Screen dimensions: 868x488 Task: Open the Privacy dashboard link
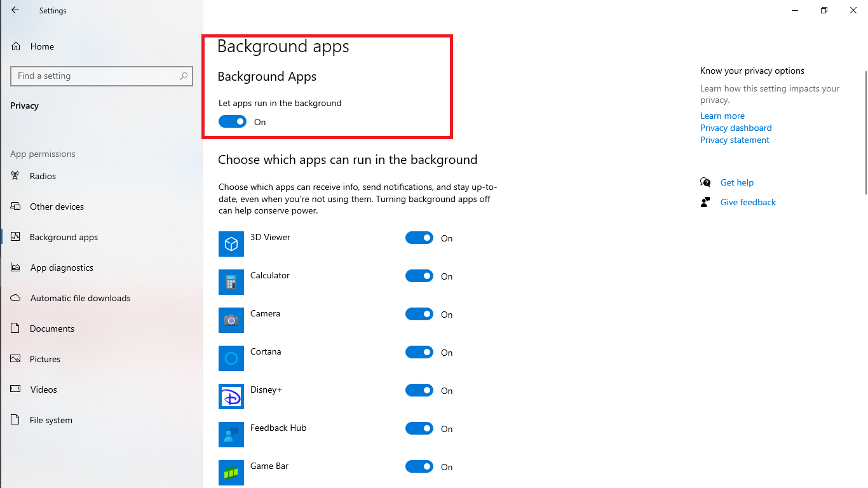point(736,128)
